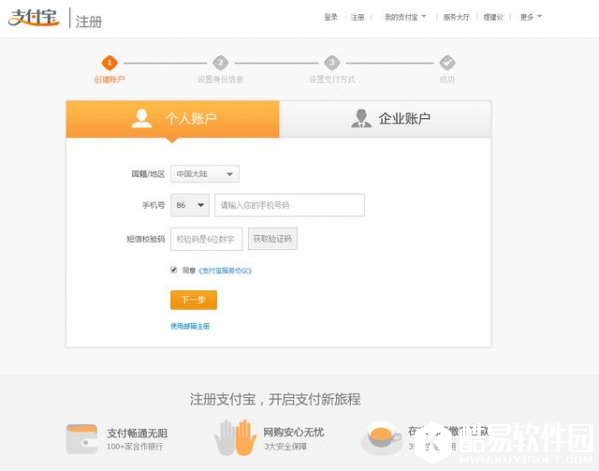Click step 3 设置支付方式 diamond icon
This screenshot has height=471, width=599.
pyautogui.click(x=332, y=63)
